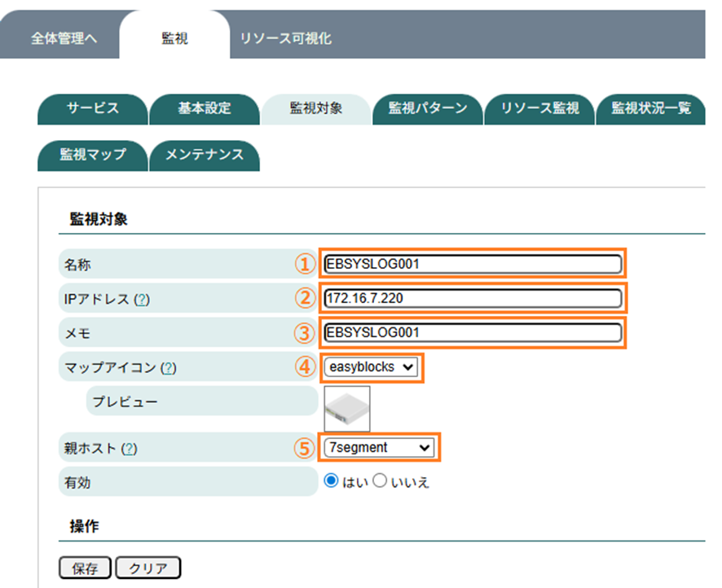Open the リソース監視 tab
The height and width of the screenshot is (588, 722).
point(539,108)
